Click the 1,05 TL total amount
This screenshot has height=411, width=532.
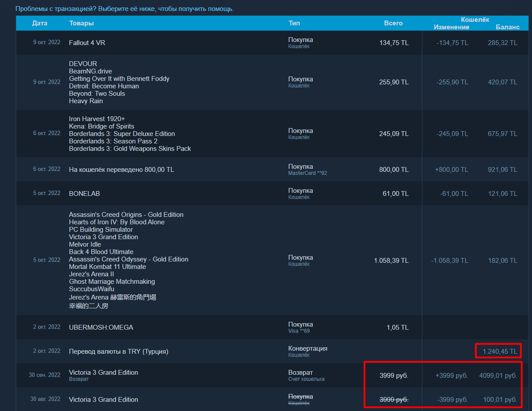point(397,327)
